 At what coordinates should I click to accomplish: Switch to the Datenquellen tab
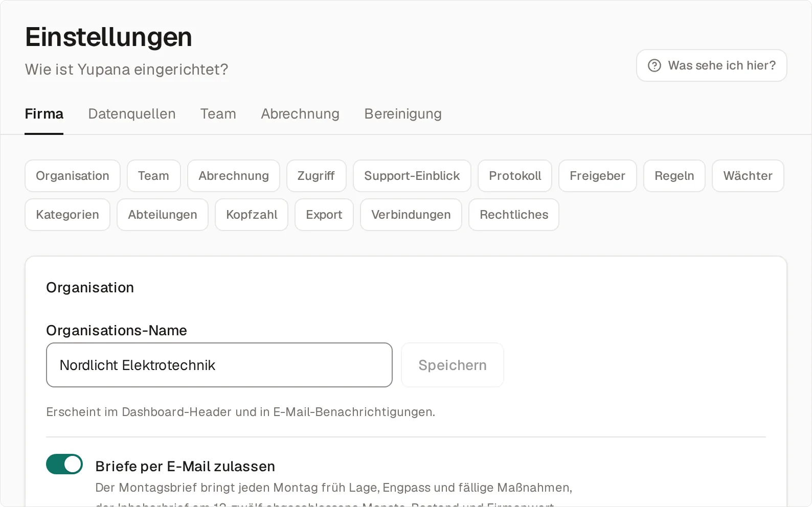click(132, 113)
